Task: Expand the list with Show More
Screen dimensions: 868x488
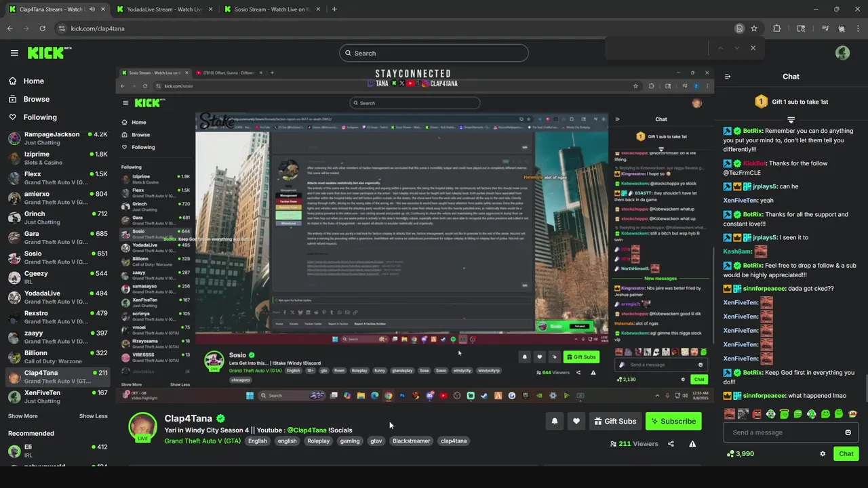Action: [23, 416]
